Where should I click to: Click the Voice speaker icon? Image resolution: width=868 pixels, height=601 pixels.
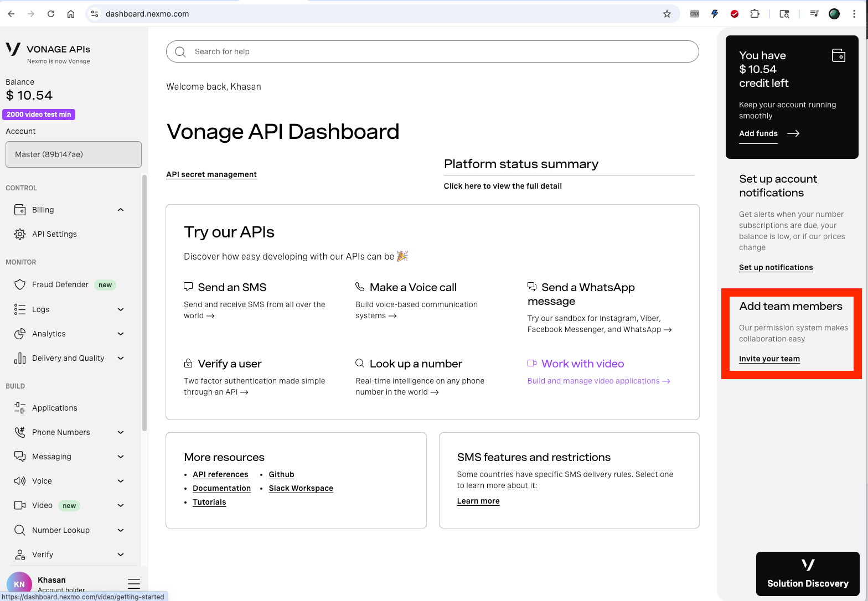pos(20,481)
